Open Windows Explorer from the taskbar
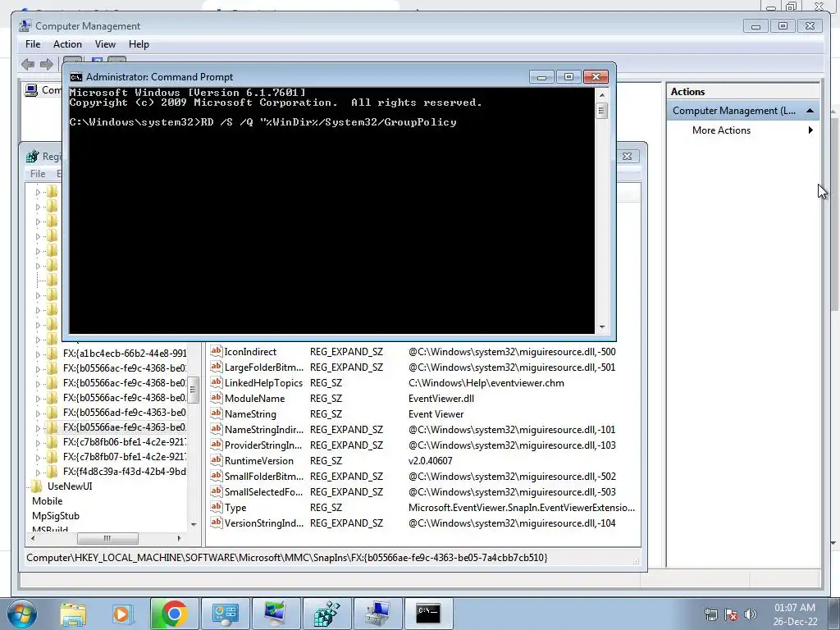 tap(73, 614)
